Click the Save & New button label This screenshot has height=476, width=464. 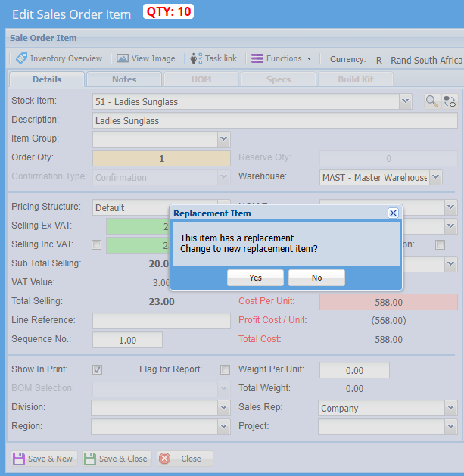click(x=50, y=459)
